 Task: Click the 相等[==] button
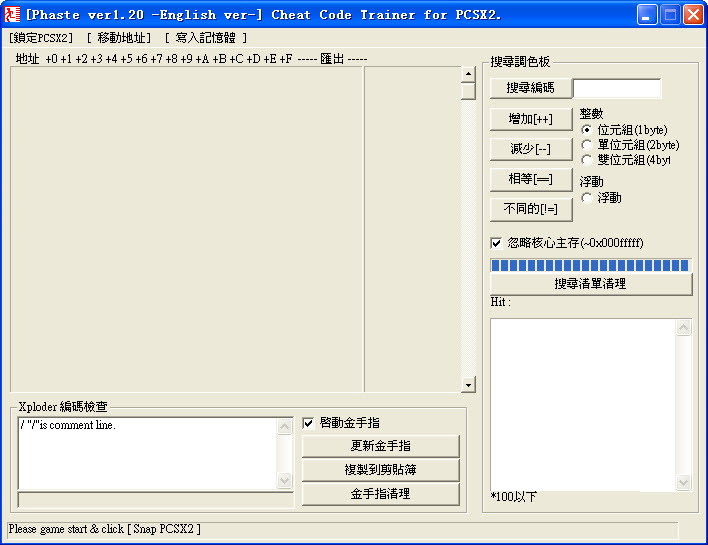click(x=531, y=179)
